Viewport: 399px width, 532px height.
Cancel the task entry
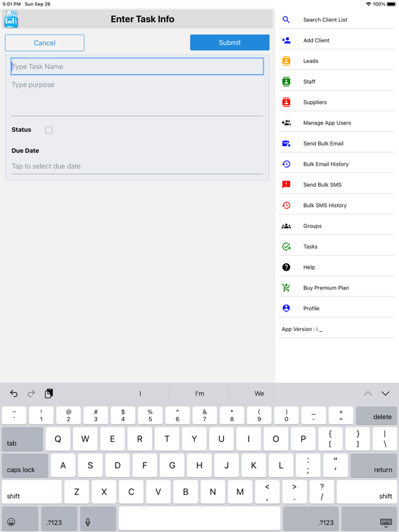point(44,43)
